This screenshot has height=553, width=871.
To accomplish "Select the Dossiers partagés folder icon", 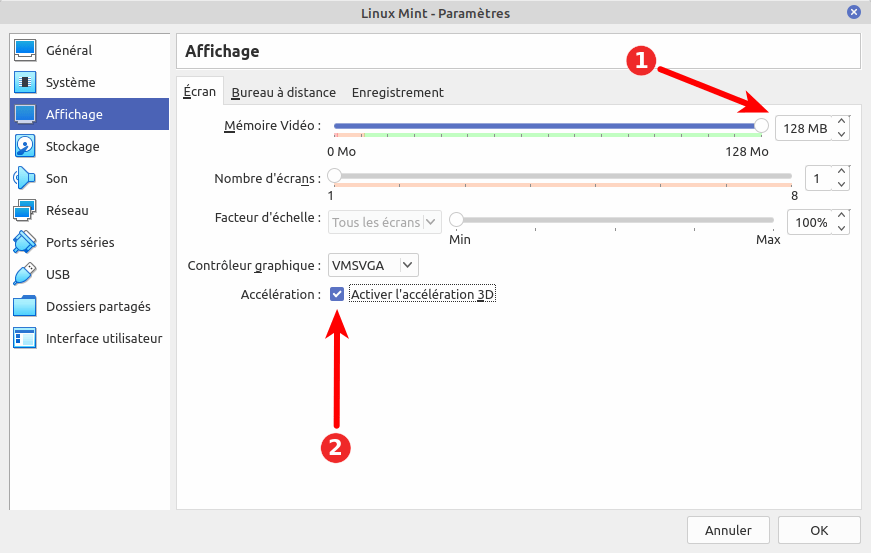I will (25, 306).
